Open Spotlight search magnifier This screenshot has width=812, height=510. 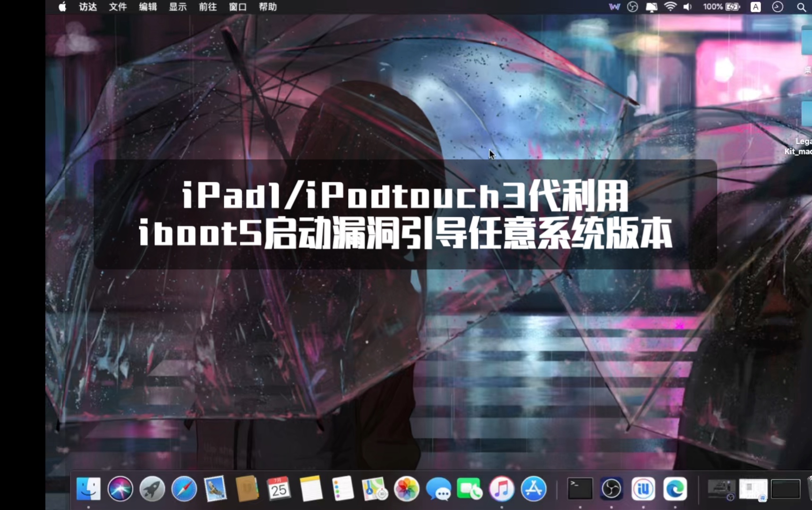pos(801,7)
